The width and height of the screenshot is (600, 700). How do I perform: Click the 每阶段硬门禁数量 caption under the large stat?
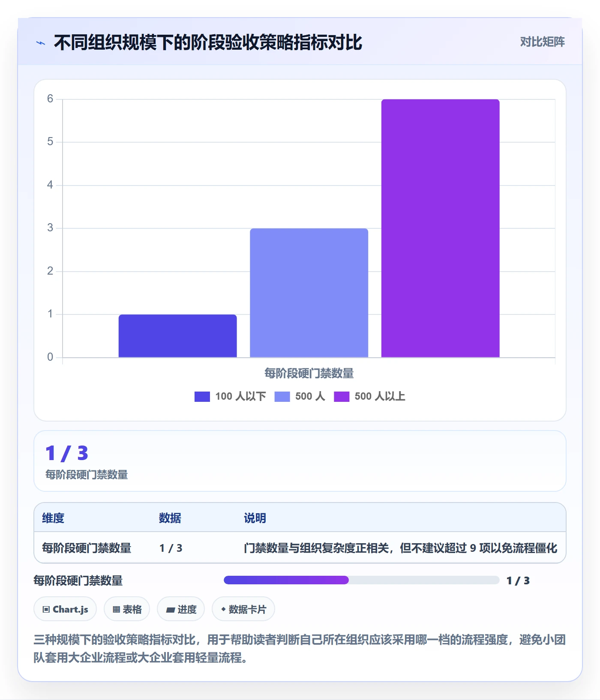click(x=87, y=475)
